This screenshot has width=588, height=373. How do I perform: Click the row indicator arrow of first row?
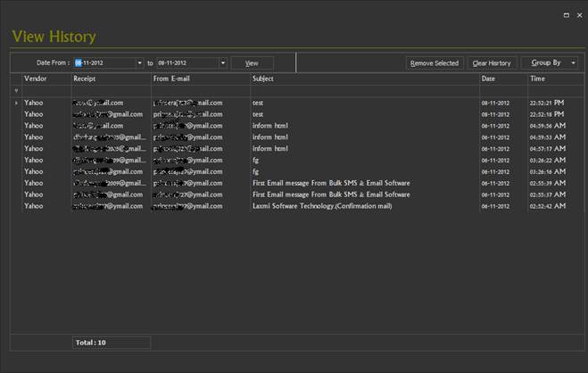point(16,103)
